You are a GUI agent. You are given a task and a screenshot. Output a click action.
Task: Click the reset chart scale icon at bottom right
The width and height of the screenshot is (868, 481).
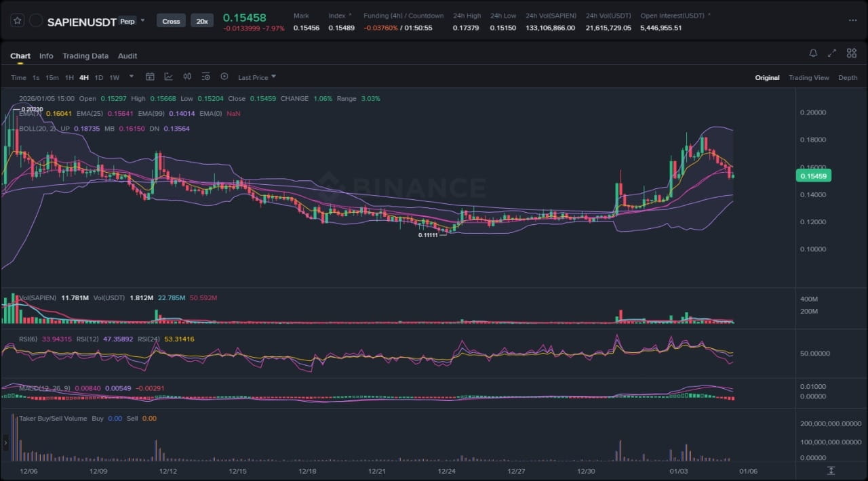point(831,471)
